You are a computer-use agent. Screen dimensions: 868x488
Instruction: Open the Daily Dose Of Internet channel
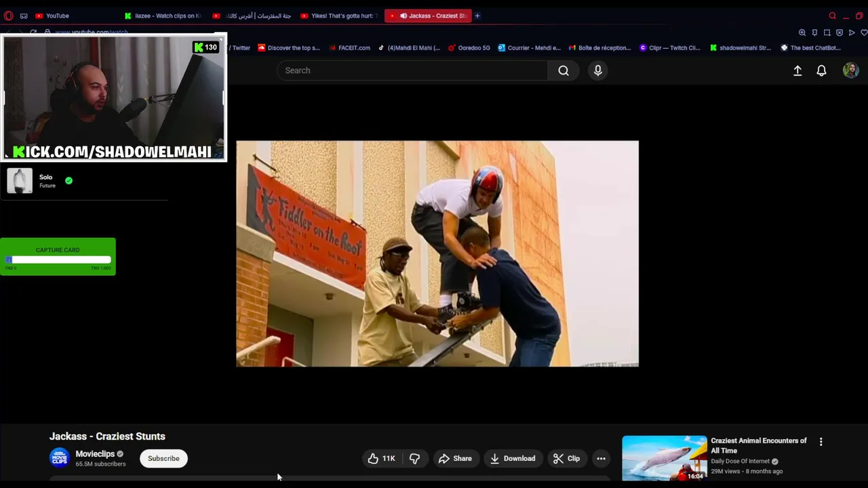click(740, 462)
